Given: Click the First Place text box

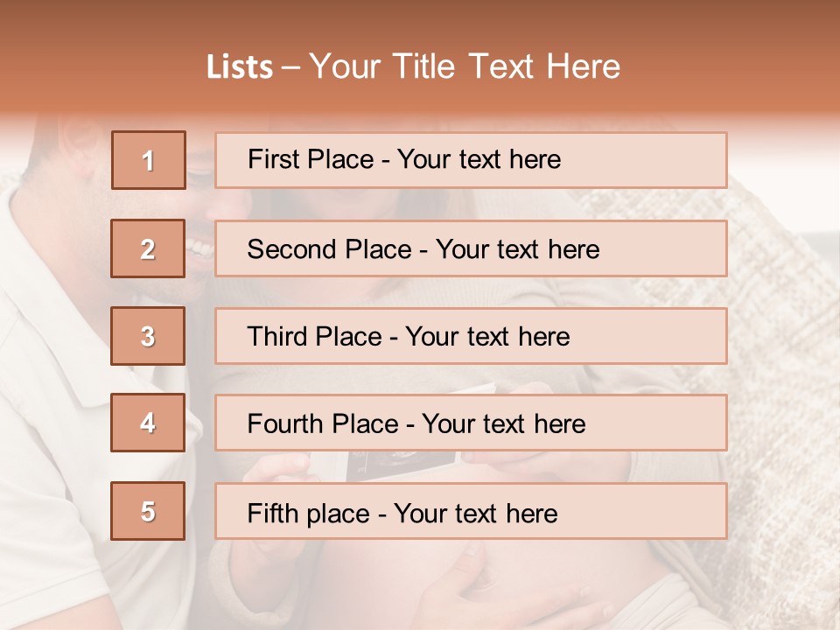Looking at the screenshot, I should [471, 160].
